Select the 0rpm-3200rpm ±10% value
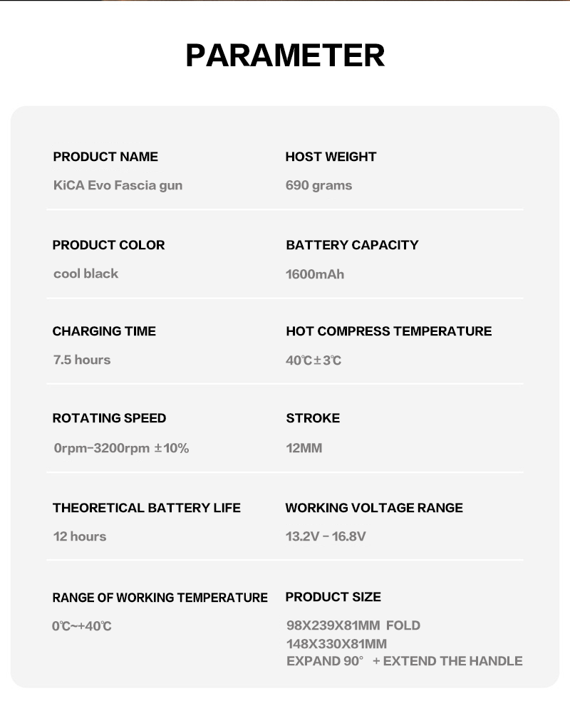Viewport: 570px width, 728px height. click(121, 448)
